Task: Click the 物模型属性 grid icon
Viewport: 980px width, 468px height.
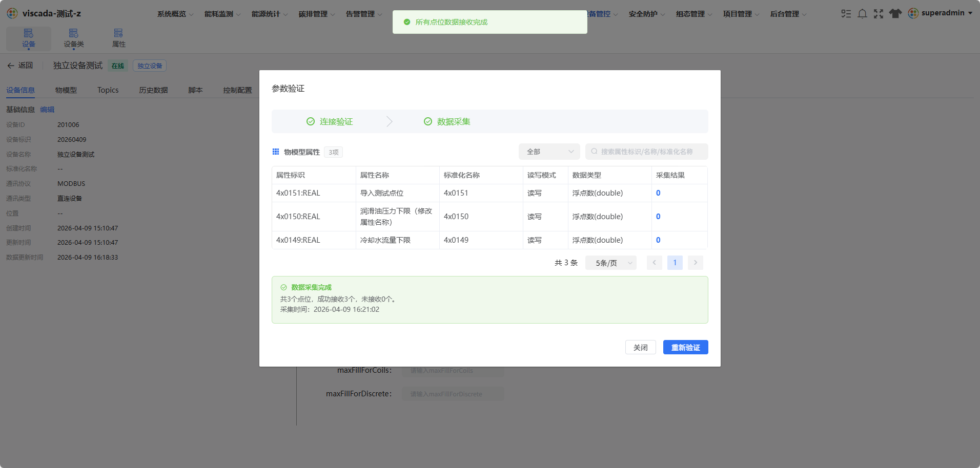Action: (276, 152)
